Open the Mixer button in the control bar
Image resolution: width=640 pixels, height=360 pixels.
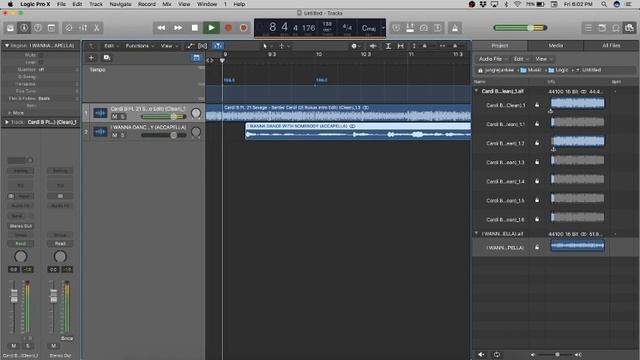[x=83, y=28]
